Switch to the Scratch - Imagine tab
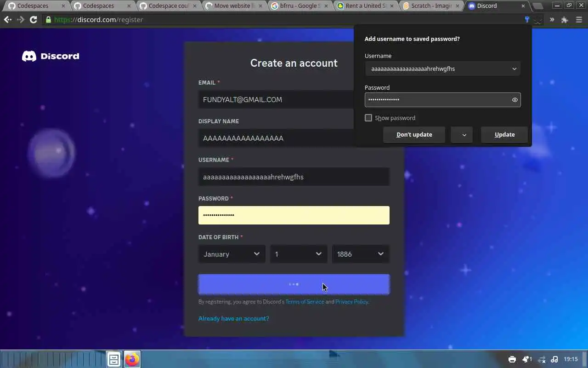Screen dimensions: 588x368 430,6
